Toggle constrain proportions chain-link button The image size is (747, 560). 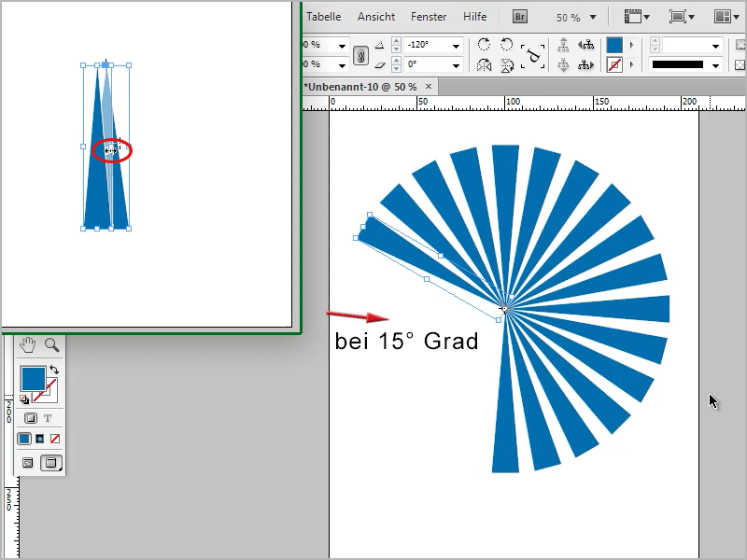(x=360, y=56)
